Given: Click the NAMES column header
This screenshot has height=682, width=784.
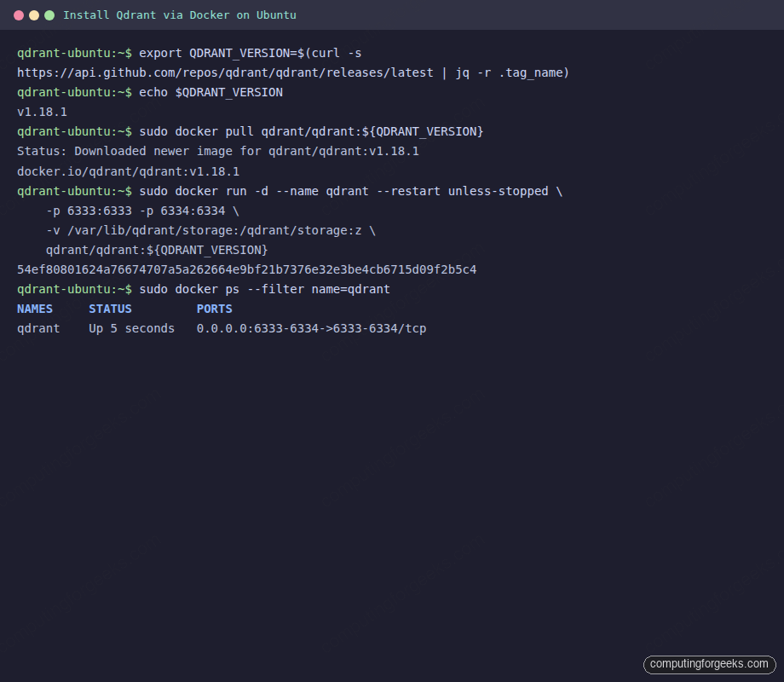Looking at the screenshot, I should [x=35, y=309].
